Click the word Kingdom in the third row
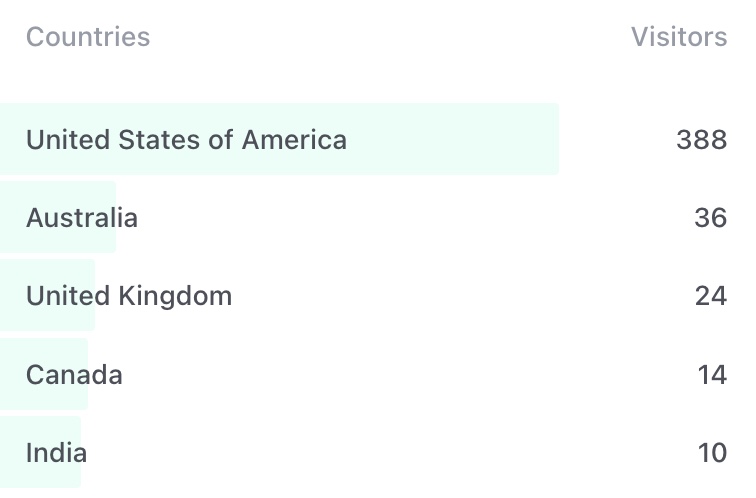Viewport: 756px width, 498px height. pos(176,296)
